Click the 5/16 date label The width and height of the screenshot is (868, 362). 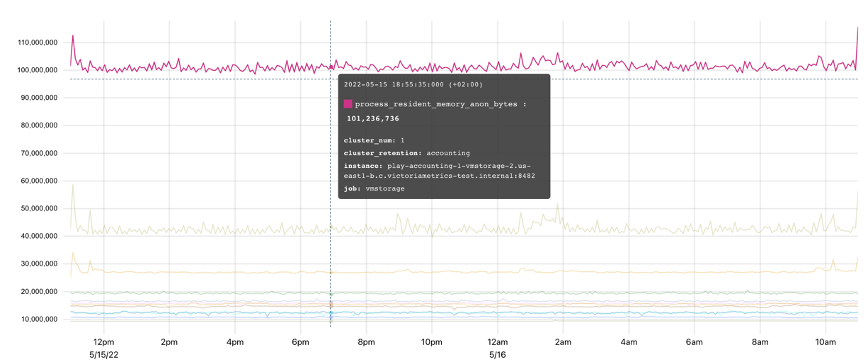pyautogui.click(x=498, y=354)
